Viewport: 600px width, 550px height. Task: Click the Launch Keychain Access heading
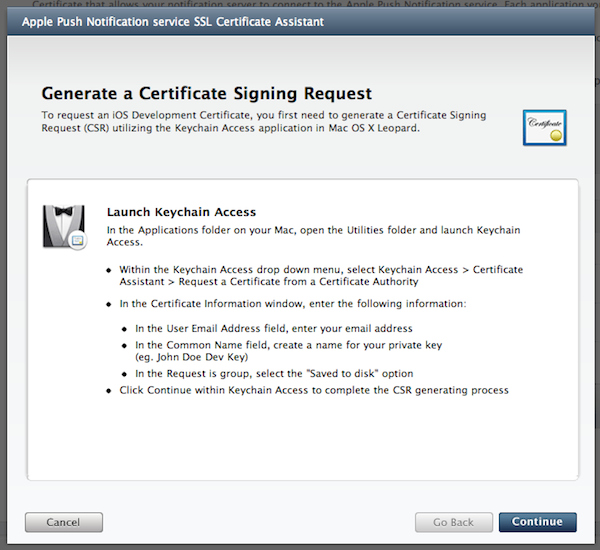tap(181, 212)
